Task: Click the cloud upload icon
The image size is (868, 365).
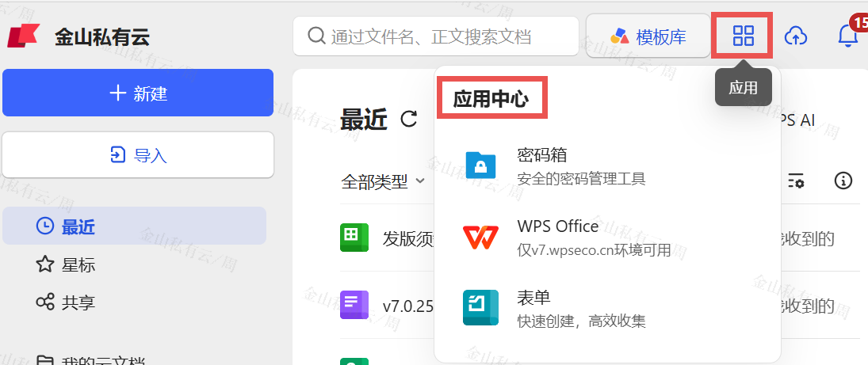Action: point(796,36)
